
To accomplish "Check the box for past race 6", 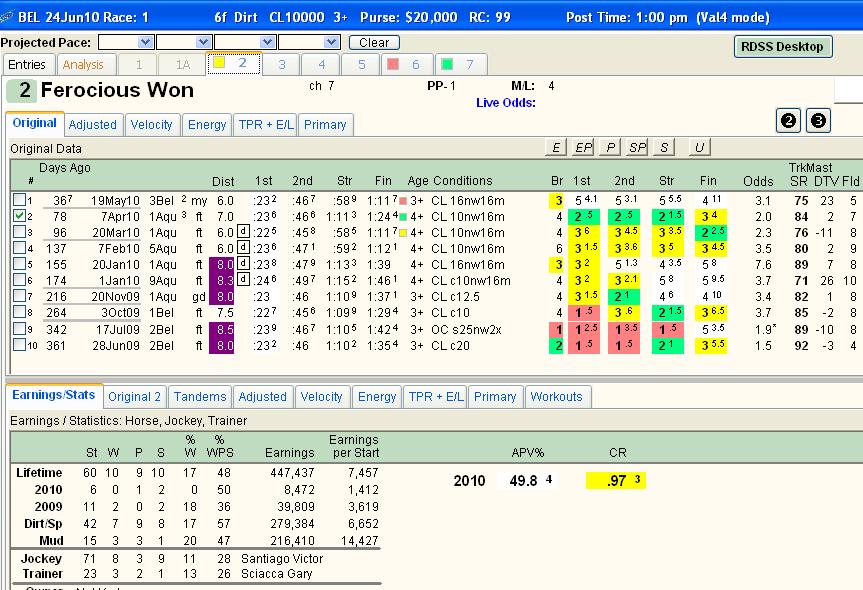I will (19, 279).
